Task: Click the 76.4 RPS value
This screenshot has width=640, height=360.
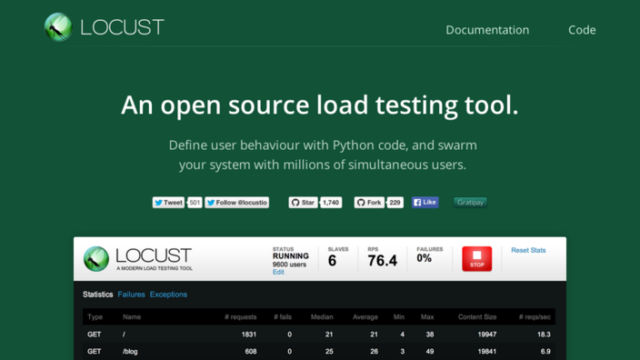Action: pos(382,260)
